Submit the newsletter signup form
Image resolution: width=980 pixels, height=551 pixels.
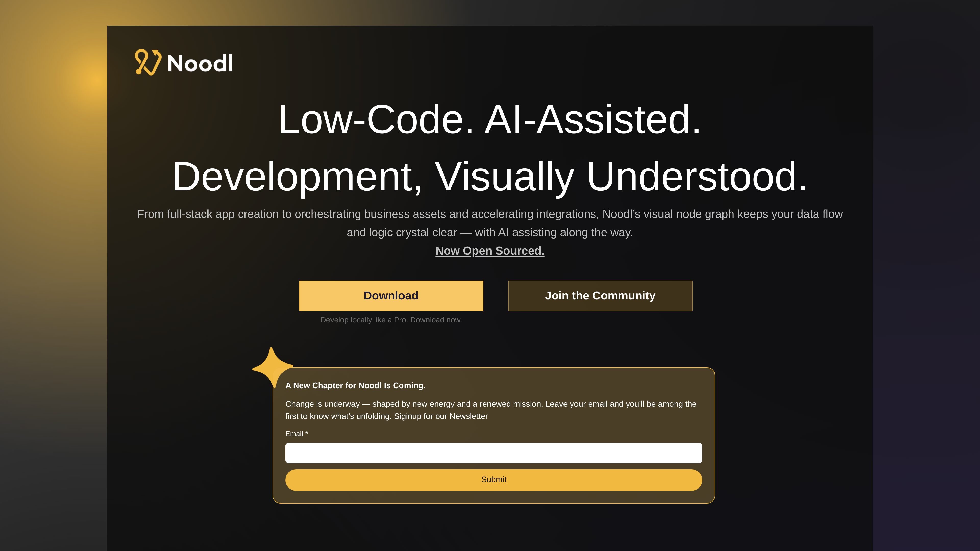[493, 480]
